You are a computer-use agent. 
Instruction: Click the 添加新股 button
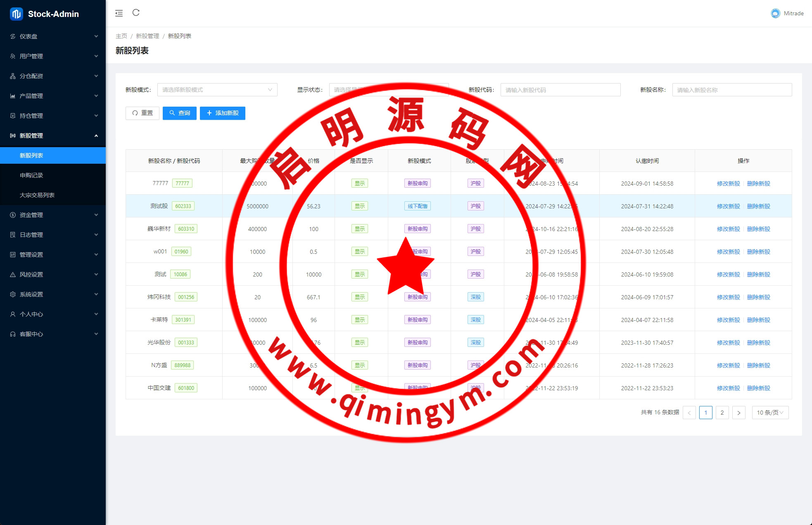pos(222,113)
